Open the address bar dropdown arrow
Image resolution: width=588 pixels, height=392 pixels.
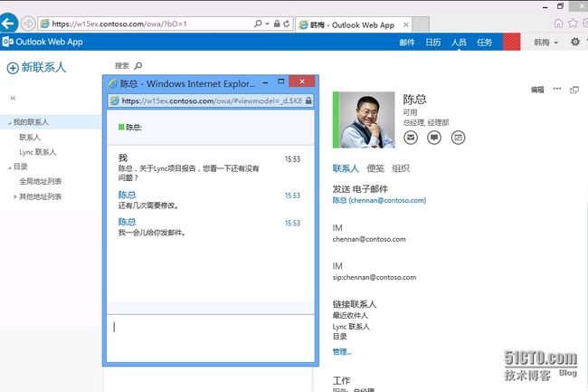pos(267,24)
